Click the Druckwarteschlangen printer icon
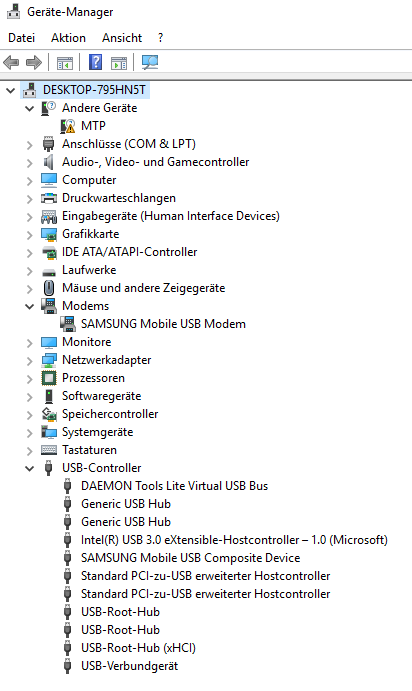 pyautogui.click(x=49, y=198)
